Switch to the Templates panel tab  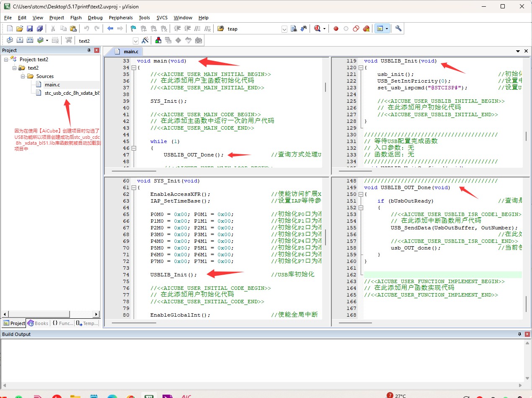click(x=87, y=323)
